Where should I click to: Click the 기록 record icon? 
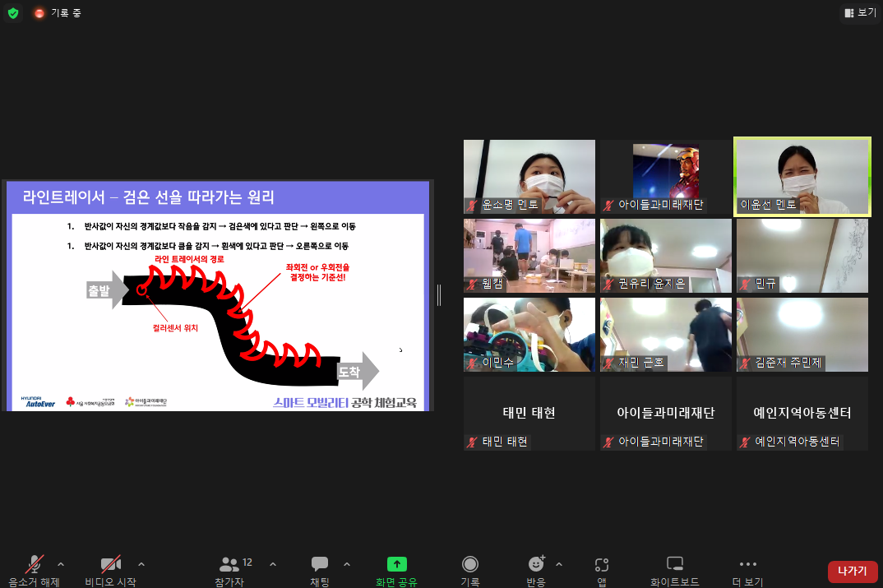point(470,565)
